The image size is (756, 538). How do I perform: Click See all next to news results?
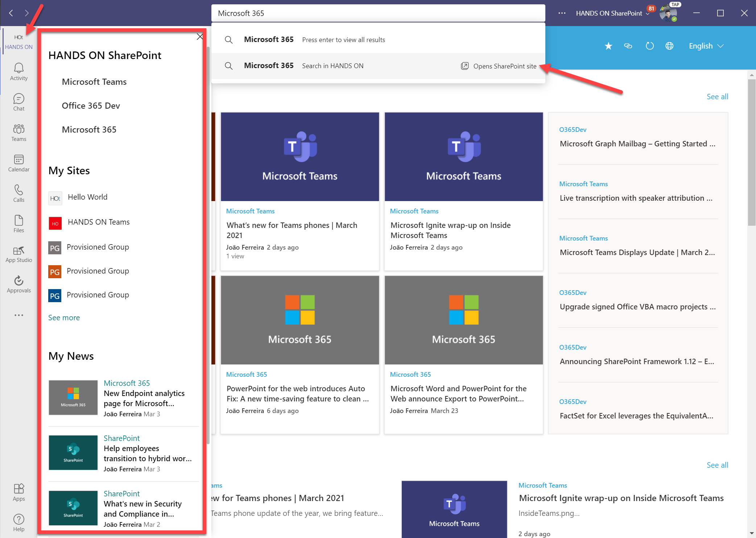(x=717, y=96)
